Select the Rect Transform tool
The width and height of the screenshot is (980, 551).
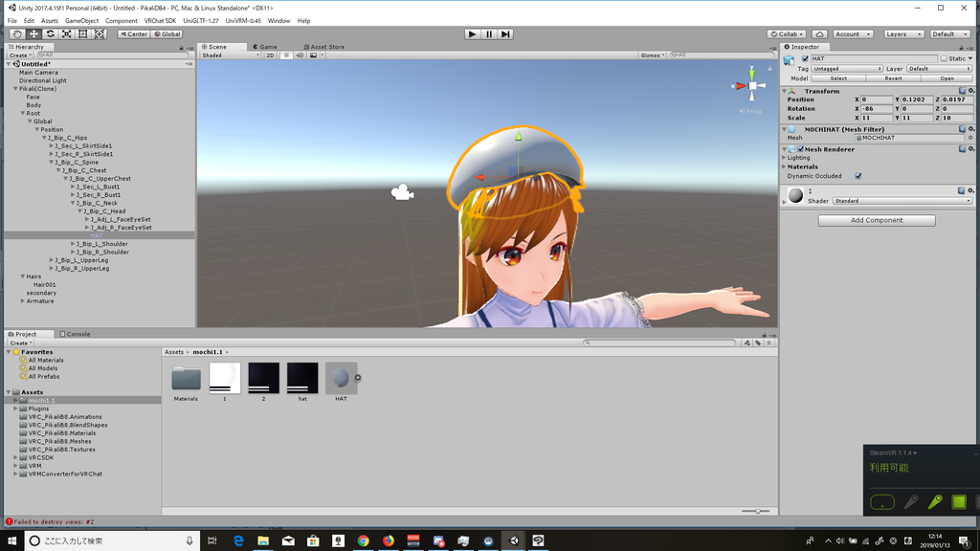tap(82, 34)
